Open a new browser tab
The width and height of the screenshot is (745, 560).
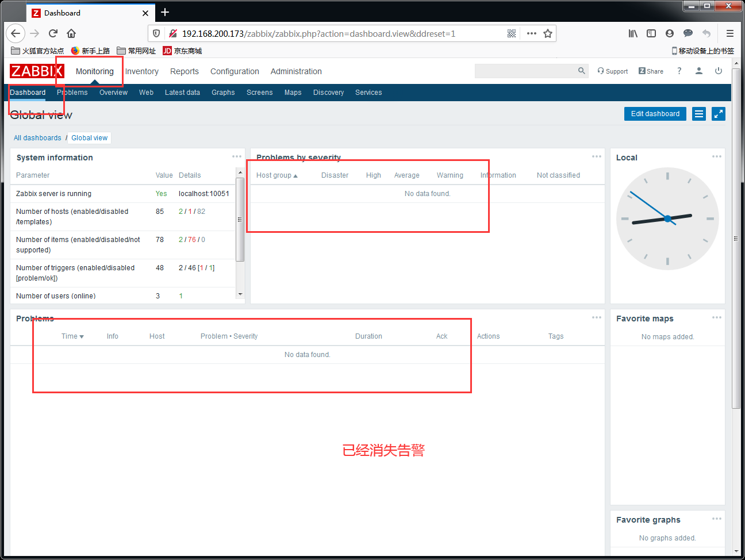pyautogui.click(x=165, y=12)
